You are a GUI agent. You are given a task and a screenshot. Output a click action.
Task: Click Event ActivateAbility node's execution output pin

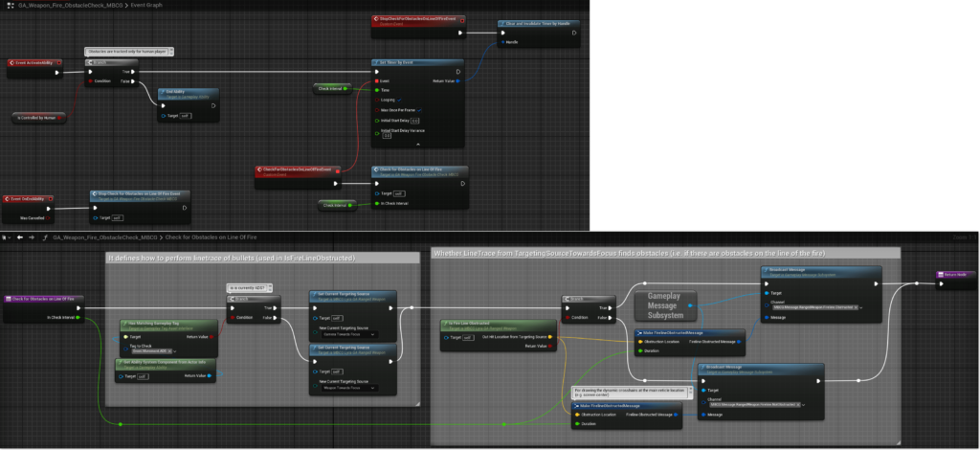(57, 72)
